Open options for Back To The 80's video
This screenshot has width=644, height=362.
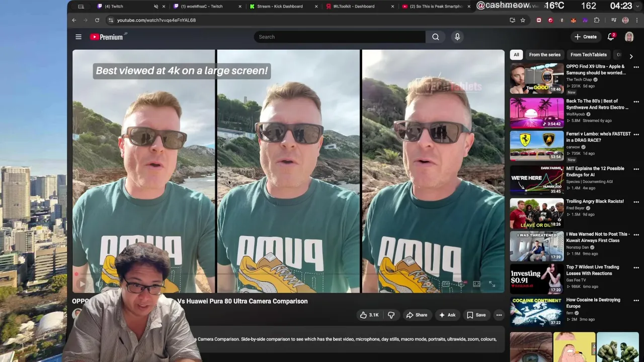(x=636, y=102)
